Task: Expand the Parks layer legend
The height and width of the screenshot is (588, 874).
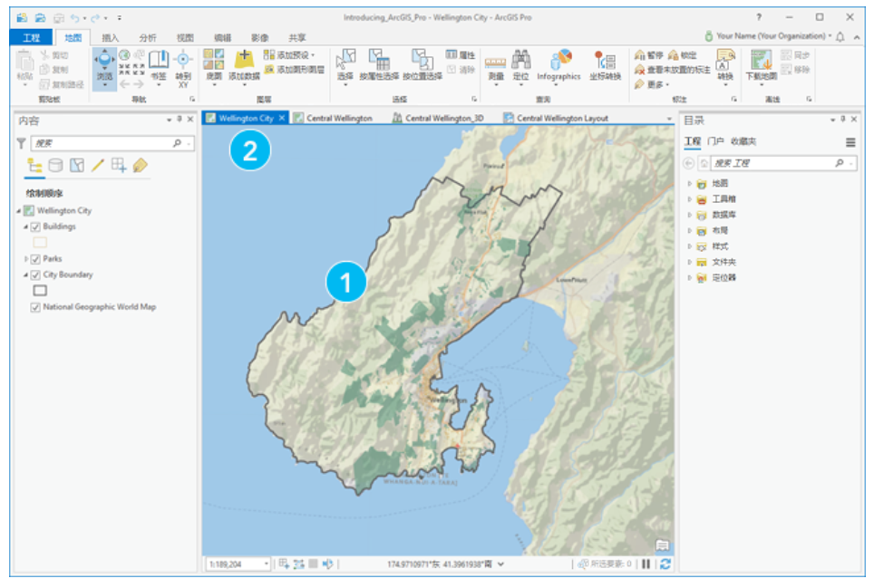Action: pos(25,259)
